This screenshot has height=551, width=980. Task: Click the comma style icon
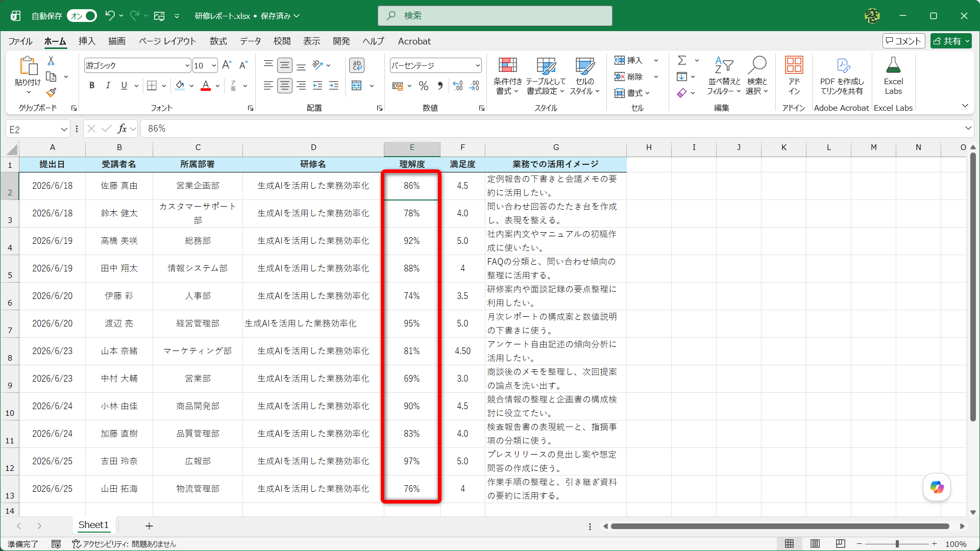click(x=440, y=86)
